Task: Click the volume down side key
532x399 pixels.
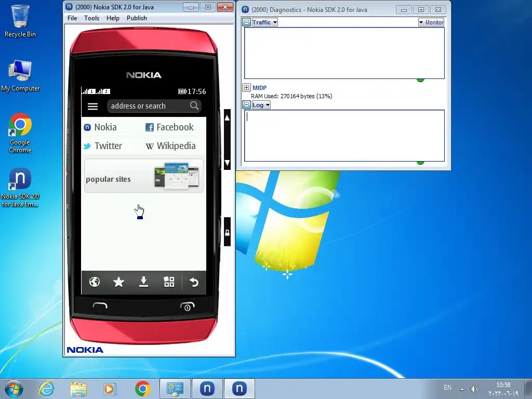Action: [x=228, y=162]
